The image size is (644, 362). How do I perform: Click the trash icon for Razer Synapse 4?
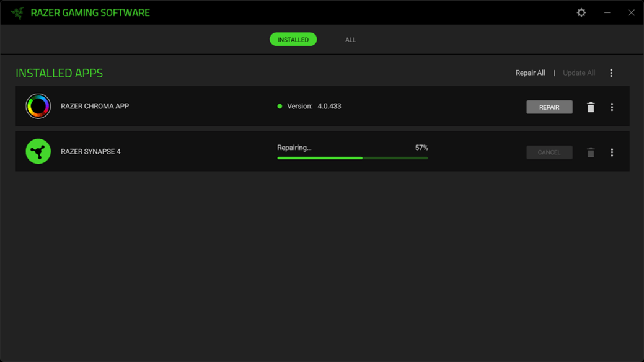click(x=590, y=152)
